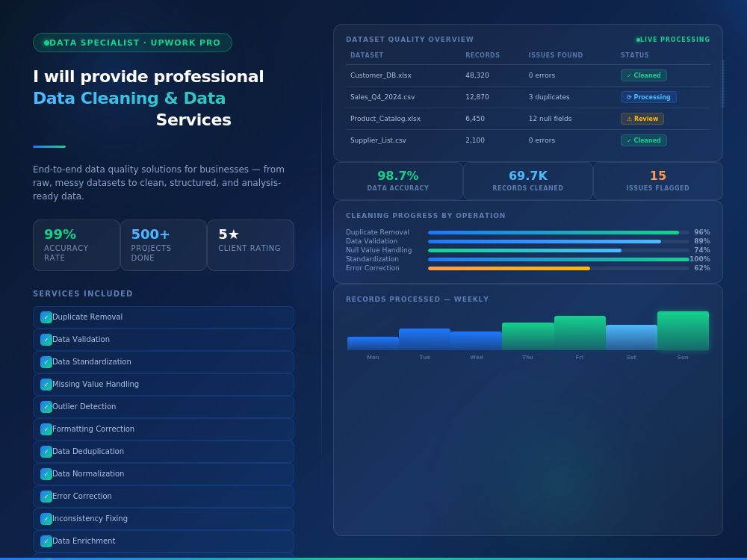The image size is (747, 560).
Task: Click the checkmark icon beside Missing Value Handling
Action: (46, 385)
